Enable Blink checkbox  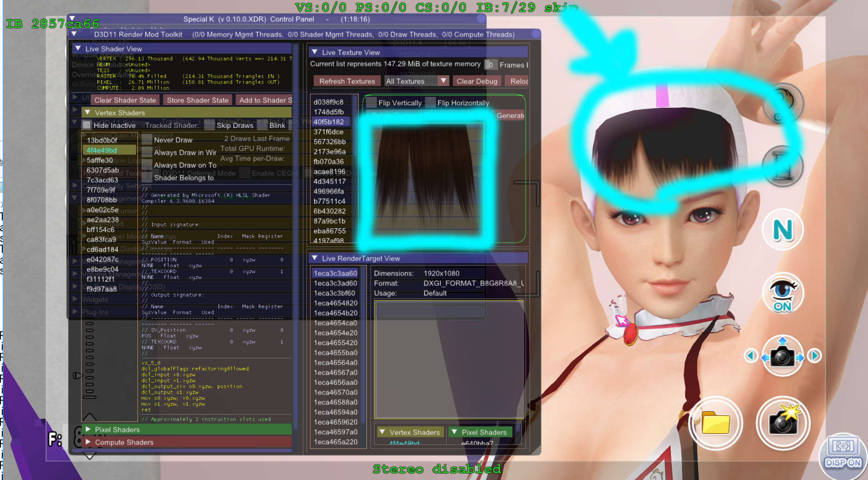coord(262,125)
